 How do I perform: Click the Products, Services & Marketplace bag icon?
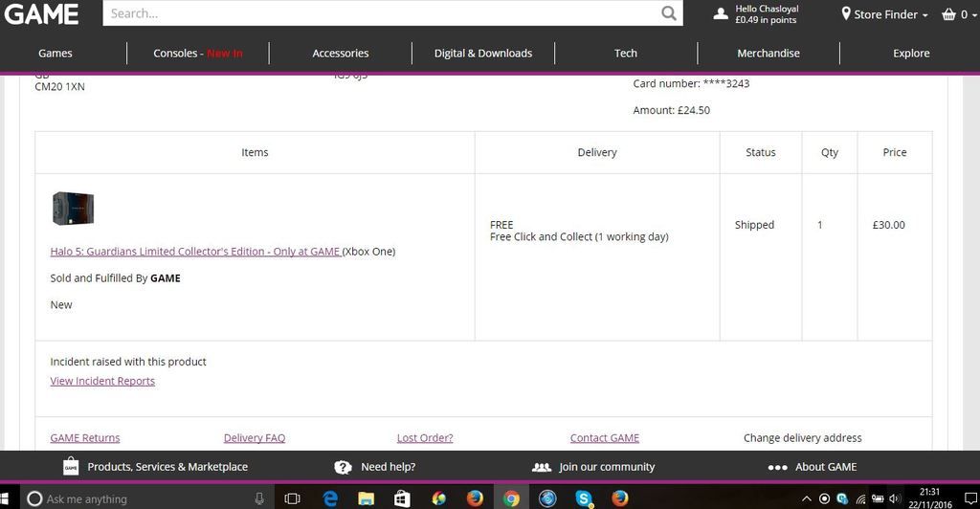(x=71, y=467)
